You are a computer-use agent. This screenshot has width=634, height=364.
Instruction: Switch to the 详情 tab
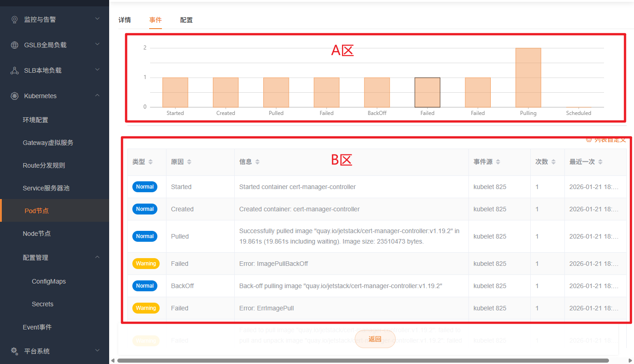pyautogui.click(x=125, y=20)
